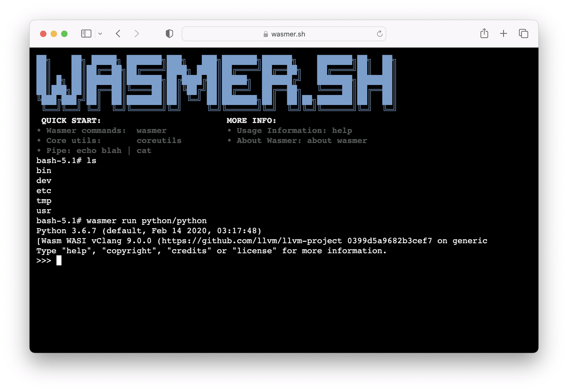Click the 'bash-5.1# ls' command line
Viewport: 568px width, 392px height.
[x=66, y=161]
